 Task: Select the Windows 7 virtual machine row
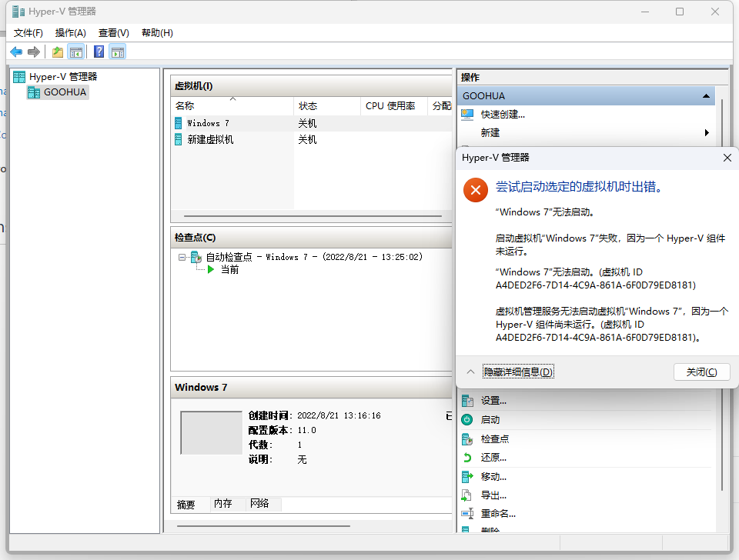(x=311, y=123)
